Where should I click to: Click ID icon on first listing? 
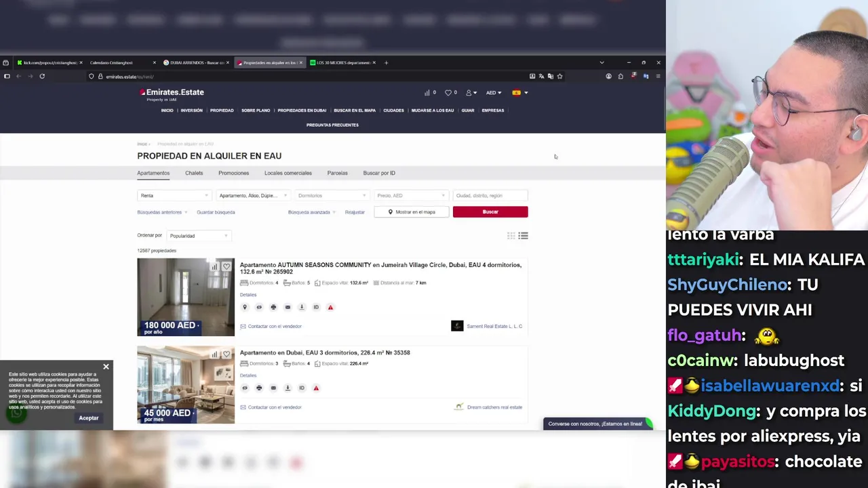[316, 307]
